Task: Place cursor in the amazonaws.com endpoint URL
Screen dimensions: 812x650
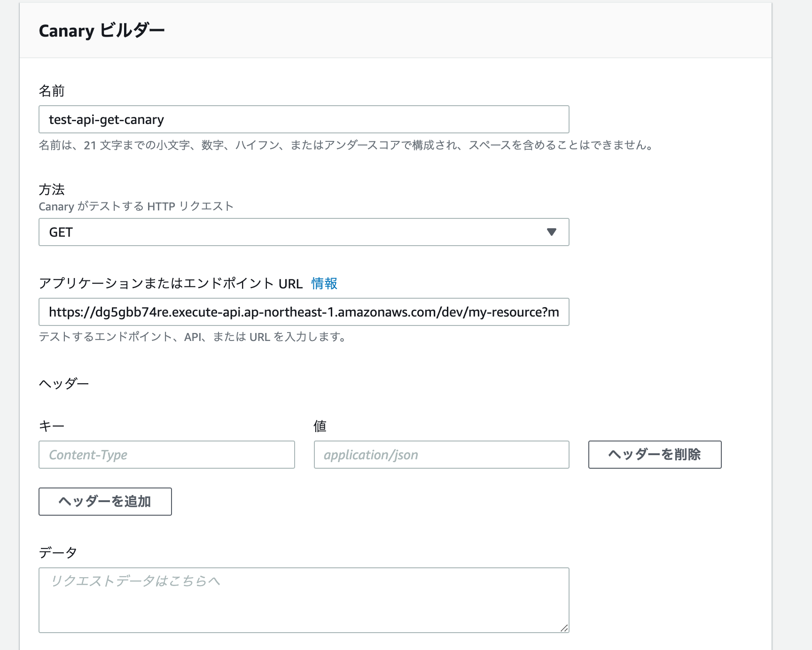Action: coord(304,312)
